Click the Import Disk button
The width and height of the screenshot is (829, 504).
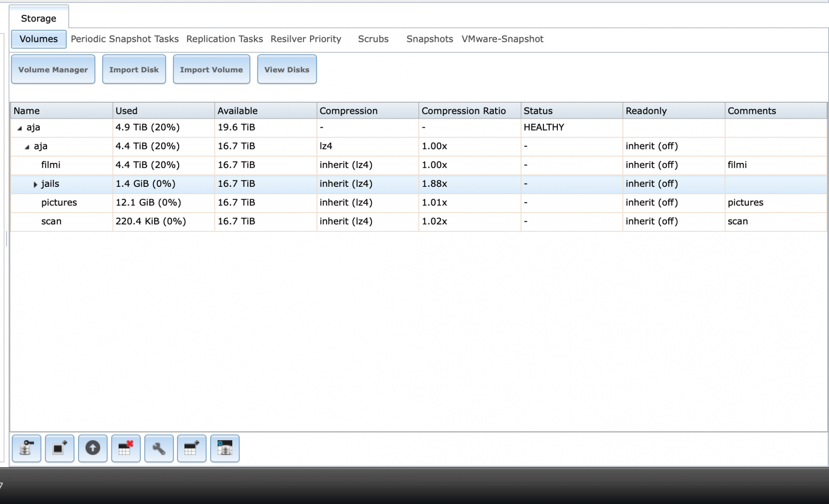click(x=134, y=69)
